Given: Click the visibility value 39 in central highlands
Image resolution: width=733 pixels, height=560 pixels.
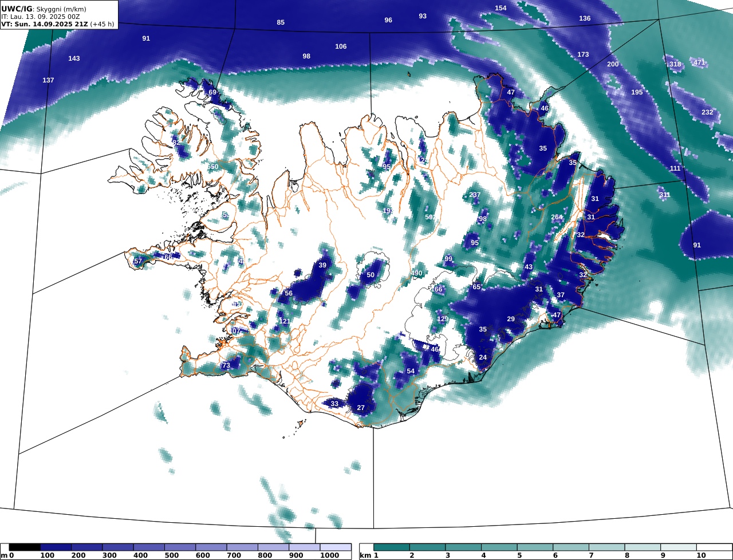Looking at the screenshot, I should click(322, 265).
